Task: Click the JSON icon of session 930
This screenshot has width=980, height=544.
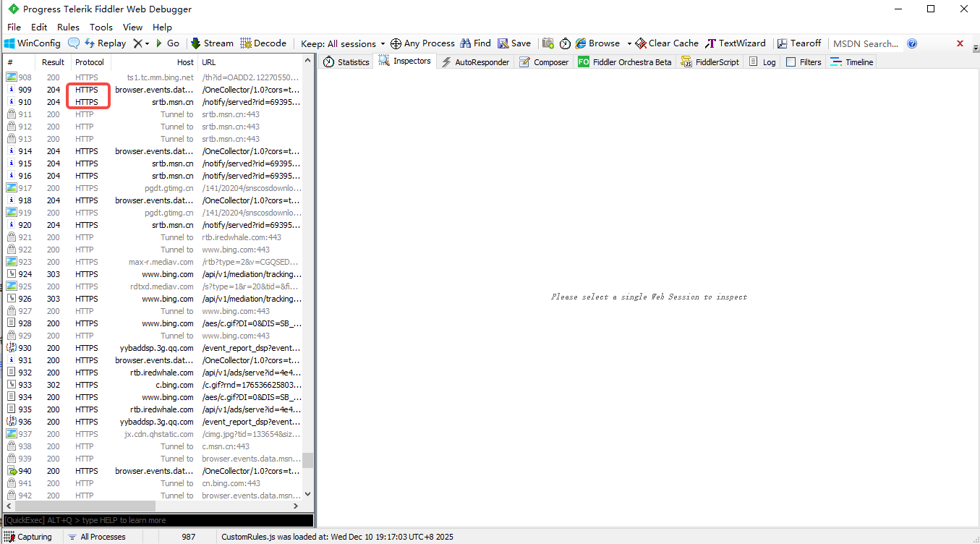Action: (12, 348)
